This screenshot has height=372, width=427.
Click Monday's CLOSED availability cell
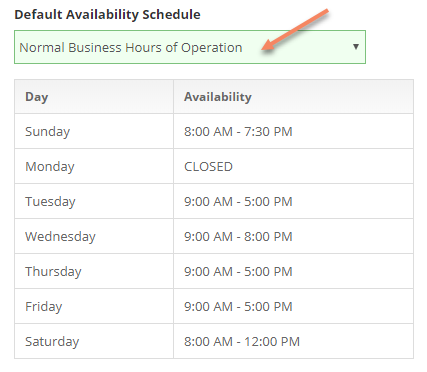(x=293, y=166)
